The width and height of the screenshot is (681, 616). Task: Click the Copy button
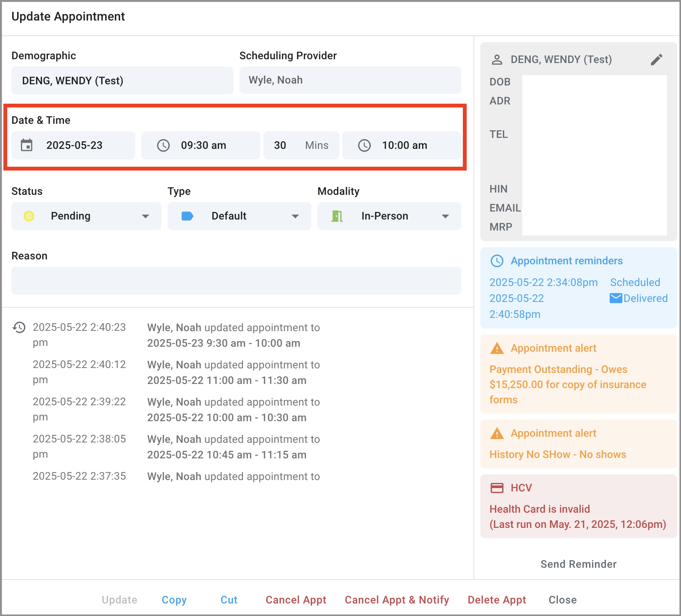point(174,600)
